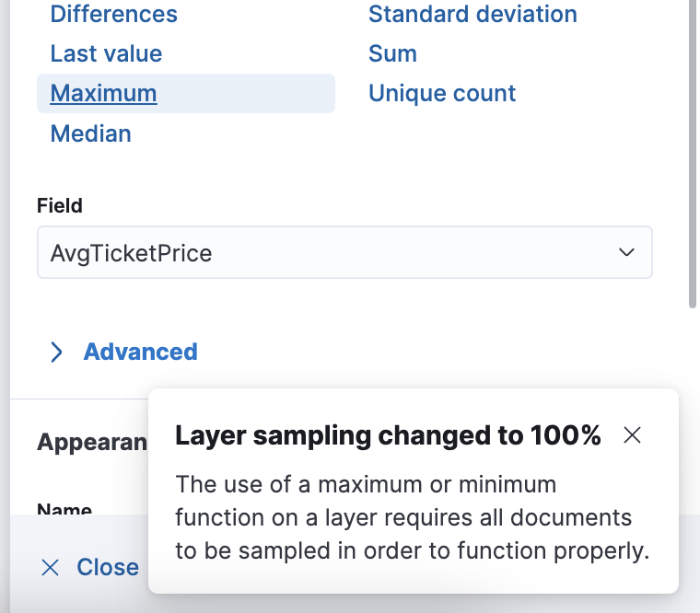The height and width of the screenshot is (613, 700).
Task: Pick the Unique count function
Action: (442, 93)
